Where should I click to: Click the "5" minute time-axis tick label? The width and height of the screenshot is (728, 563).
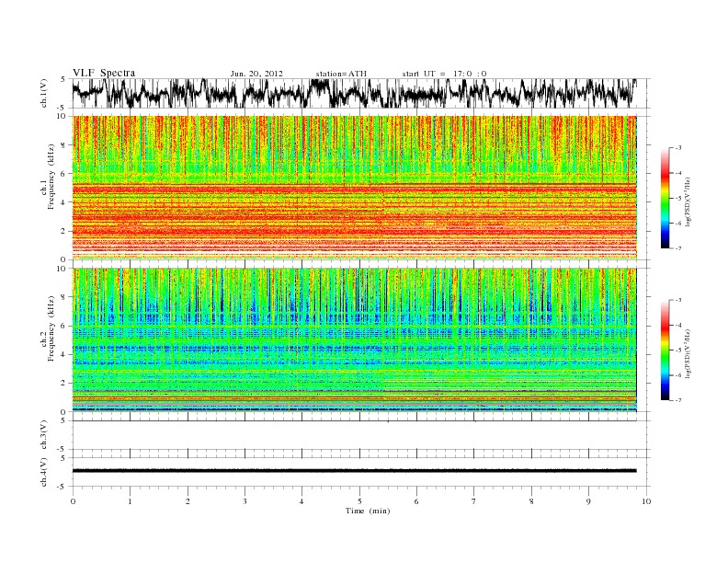click(359, 501)
